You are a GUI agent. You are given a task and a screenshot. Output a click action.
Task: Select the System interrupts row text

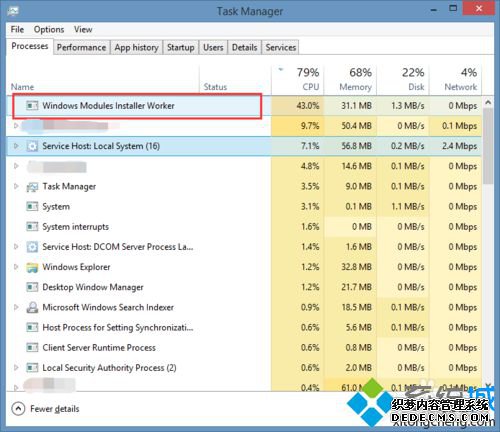(x=75, y=227)
